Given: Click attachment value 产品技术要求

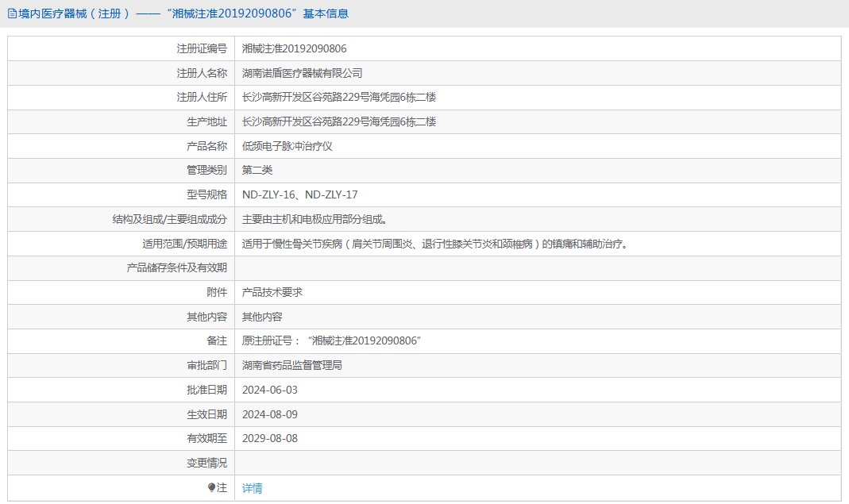Looking at the screenshot, I should tap(272, 292).
